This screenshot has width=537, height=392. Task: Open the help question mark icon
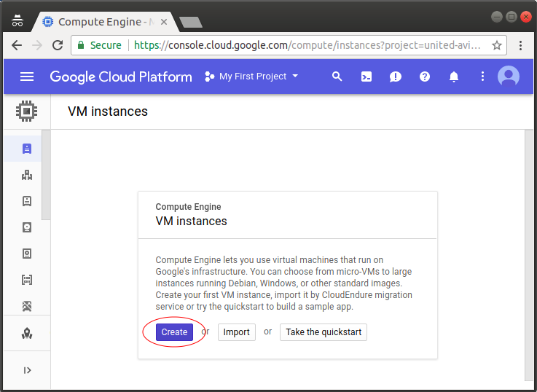coord(425,77)
